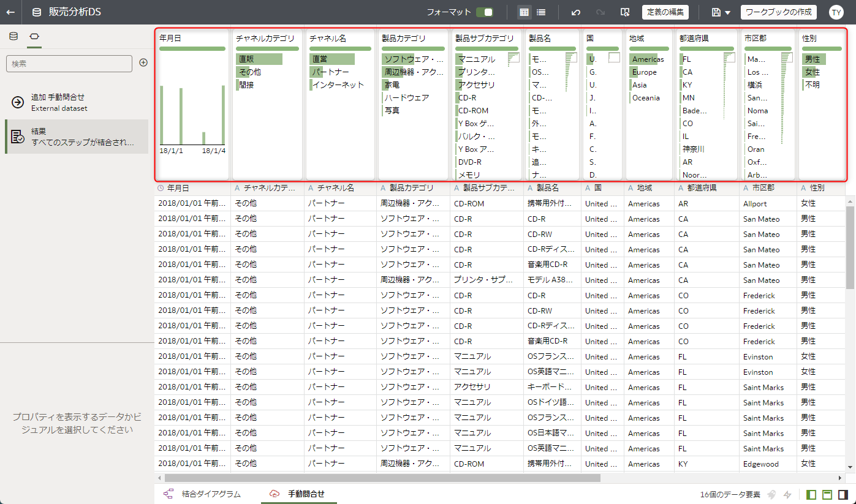This screenshot has height=504, width=856.
Task: Select DVD-R in 製品サブカテゴリ tile
Action: pyautogui.click(x=470, y=162)
